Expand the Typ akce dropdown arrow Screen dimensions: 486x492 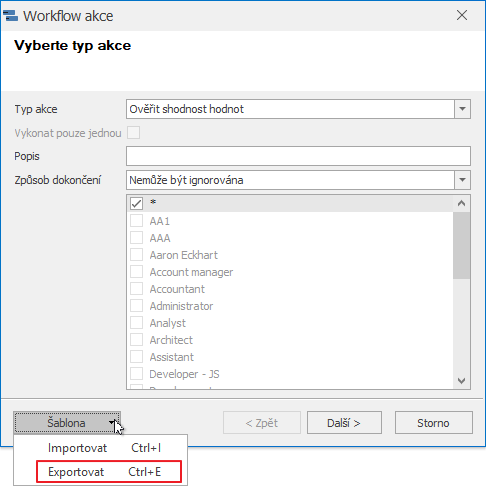click(x=462, y=109)
